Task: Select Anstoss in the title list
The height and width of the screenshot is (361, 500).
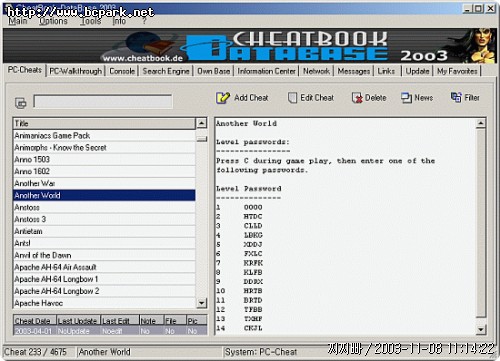Action: click(x=104, y=207)
